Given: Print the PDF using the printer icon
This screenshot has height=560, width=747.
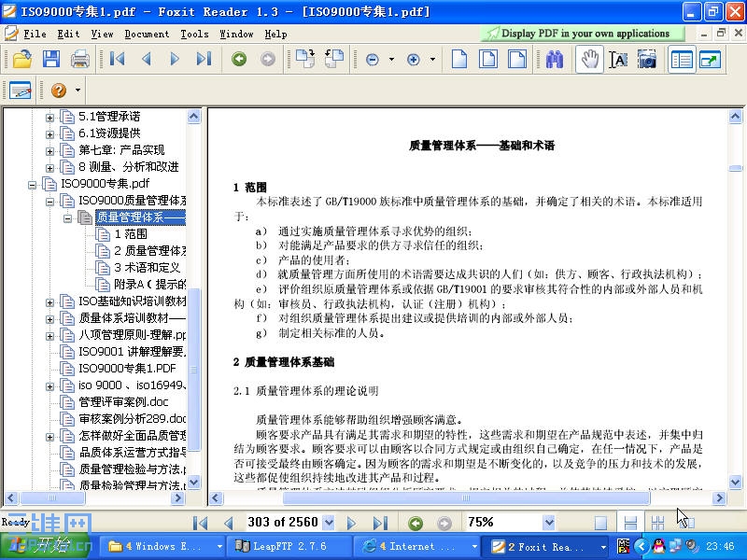Looking at the screenshot, I should [x=80, y=60].
